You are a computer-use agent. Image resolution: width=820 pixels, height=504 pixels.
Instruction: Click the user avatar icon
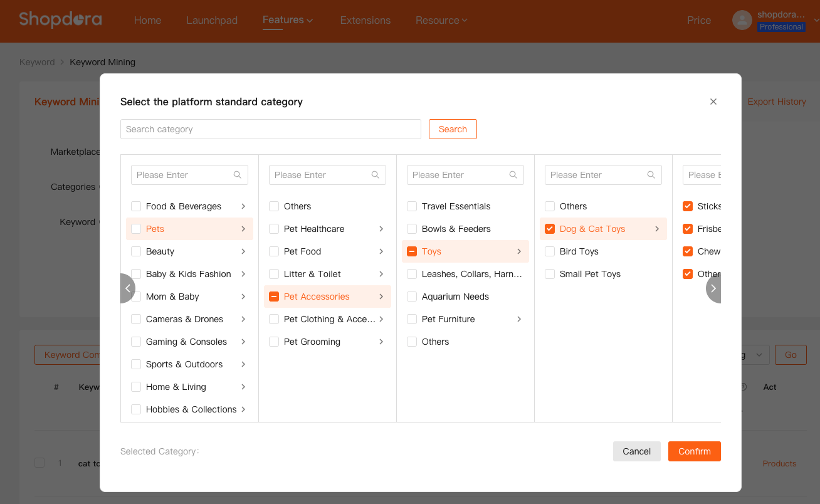click(x=742, y=20)
